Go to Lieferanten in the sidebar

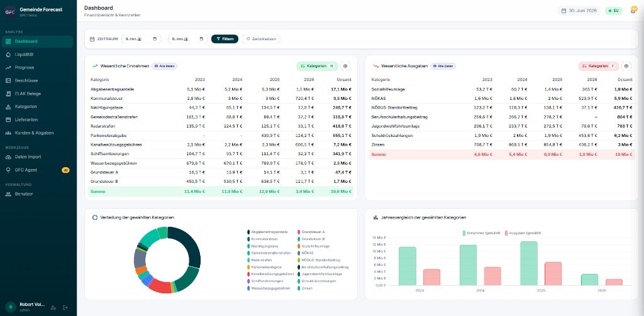[26, 120]
